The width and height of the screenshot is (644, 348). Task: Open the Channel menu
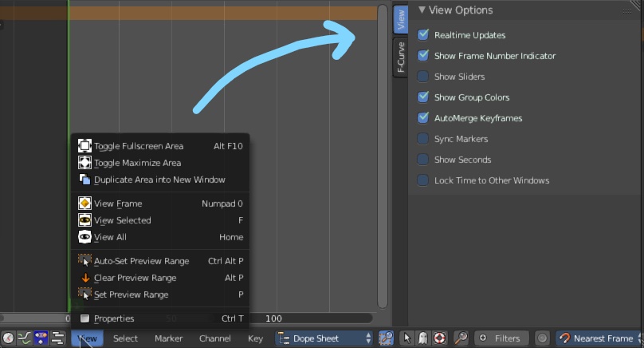coord(215,338)
